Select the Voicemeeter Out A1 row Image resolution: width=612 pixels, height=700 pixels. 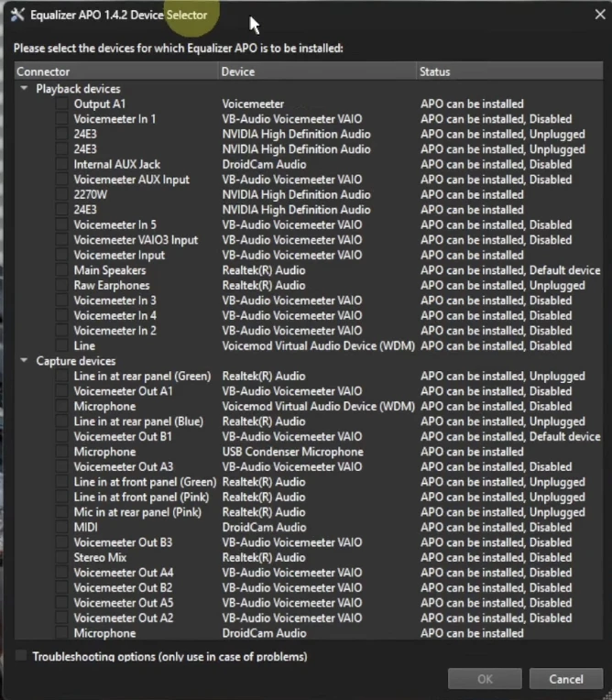(x=309, y=391)
